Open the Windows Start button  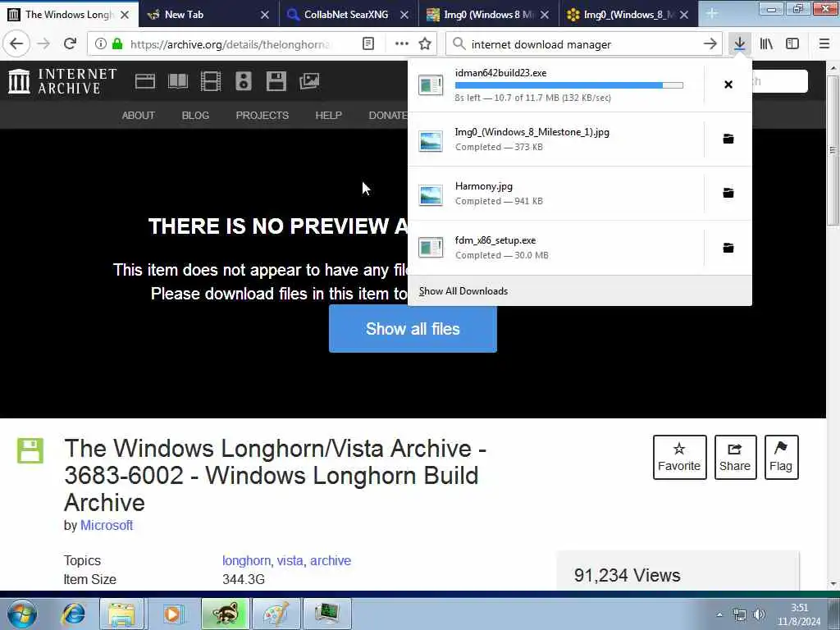tap(22, 614)
